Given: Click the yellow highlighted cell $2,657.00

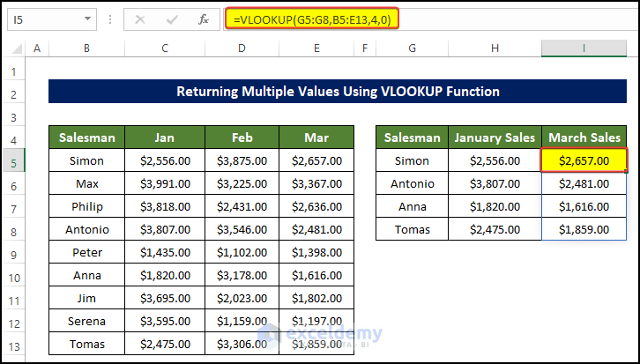Looking at the screenshot, I should click(584, 160).
